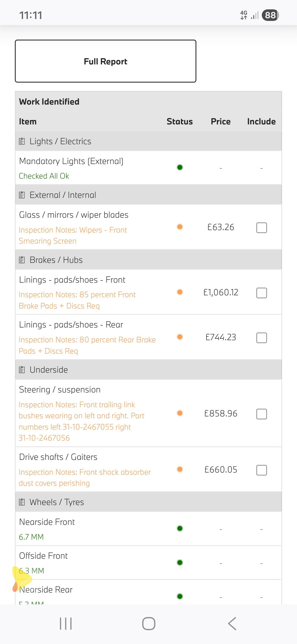Image resolution: width=297 pixels, height=644 pixels.
Task: Tap the clipboard icon beside Lights / Electrics
Action: pos(22,141)
